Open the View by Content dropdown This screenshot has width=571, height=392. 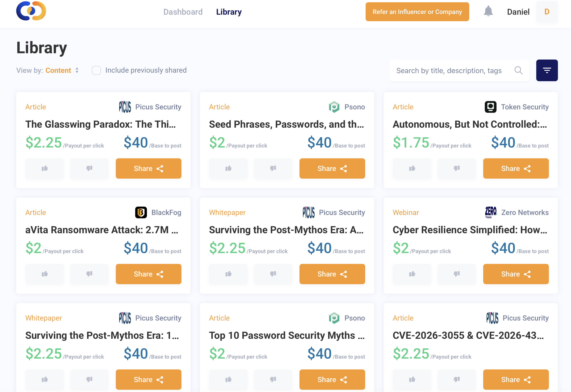click(61, 71)
